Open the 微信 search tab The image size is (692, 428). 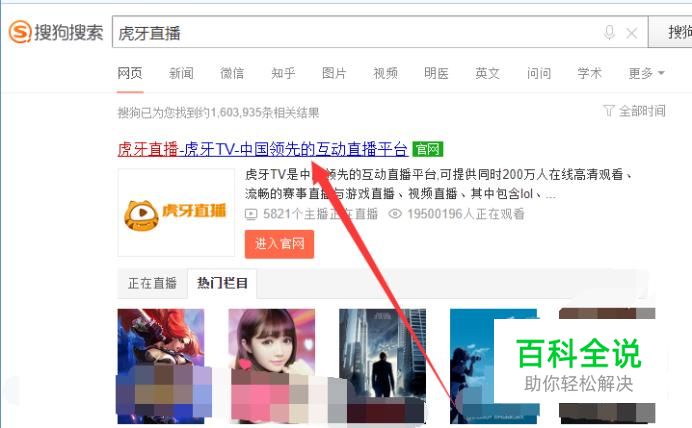coord(232,73)
